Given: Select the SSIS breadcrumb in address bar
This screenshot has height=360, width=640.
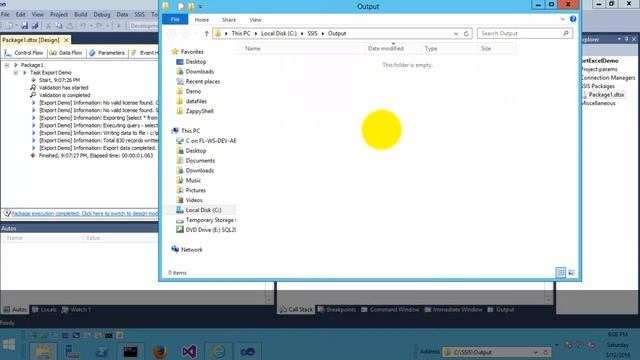Looking at the screenshot, I should pos(312,33).
